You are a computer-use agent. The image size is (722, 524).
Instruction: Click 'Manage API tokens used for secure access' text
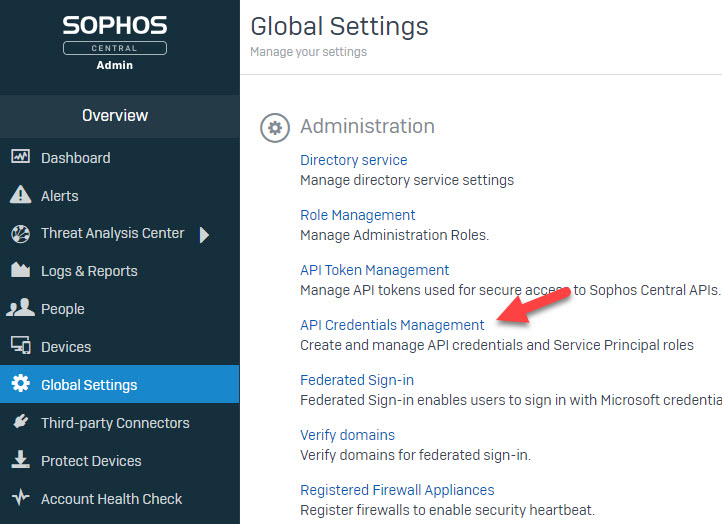(x=510, y=290)
